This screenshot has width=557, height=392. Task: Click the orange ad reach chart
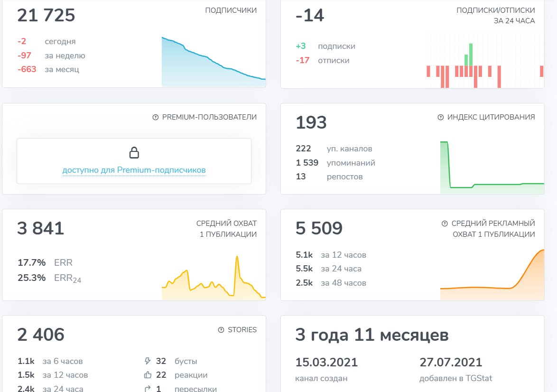pyautogui.click(x=492, y=275)
